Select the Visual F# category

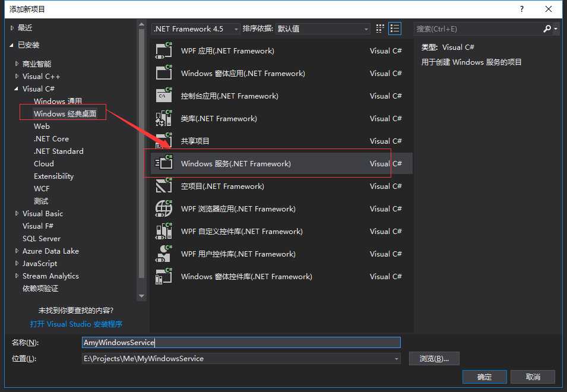(x=37, y=226)
